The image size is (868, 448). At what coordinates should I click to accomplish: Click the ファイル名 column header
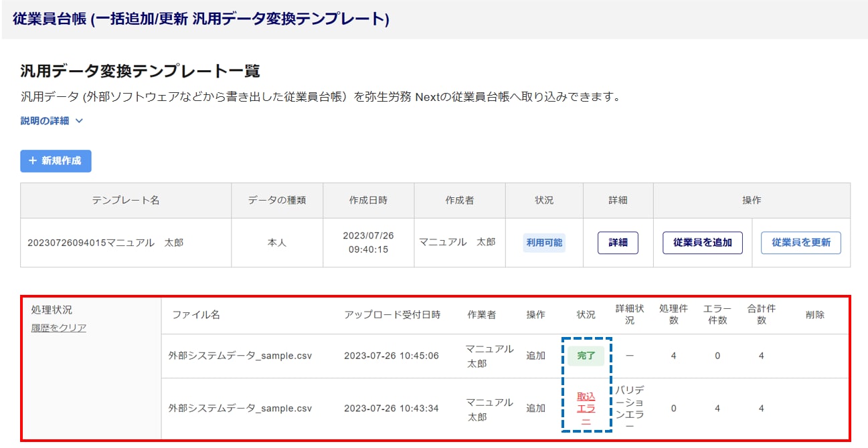[x=196, y=315]
